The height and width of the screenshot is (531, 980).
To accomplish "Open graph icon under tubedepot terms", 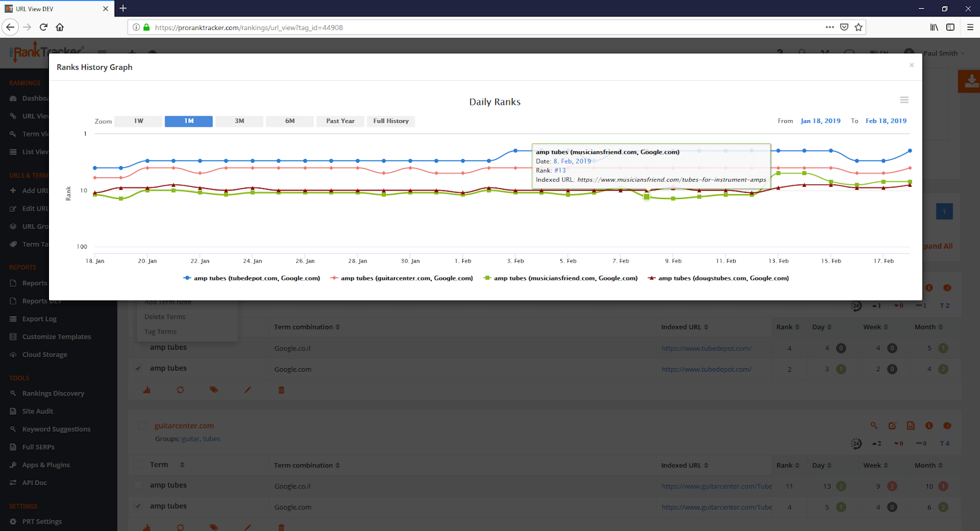I will (x=147, y=390).
